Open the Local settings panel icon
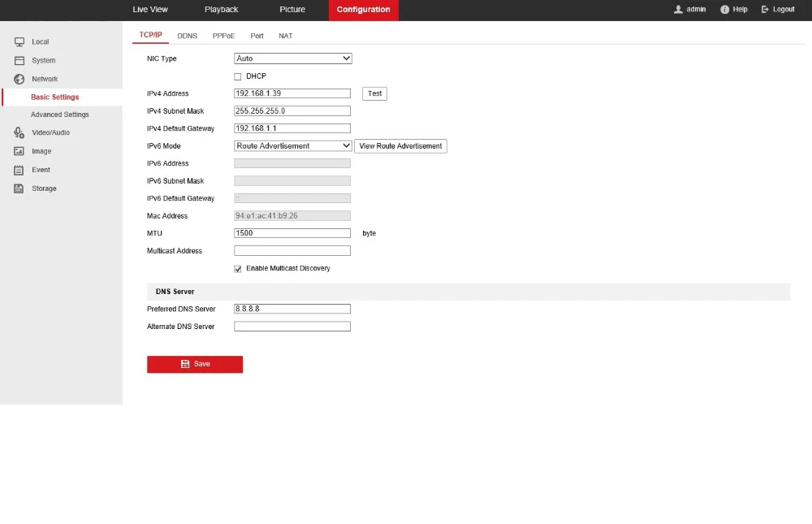Viewport: 812px width, 524px height. (17, 41)
